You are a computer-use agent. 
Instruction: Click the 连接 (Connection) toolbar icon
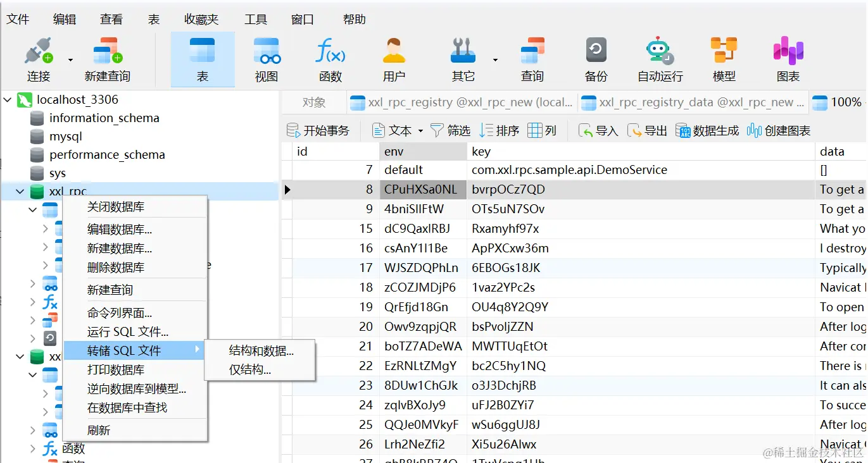click(38, 59)
